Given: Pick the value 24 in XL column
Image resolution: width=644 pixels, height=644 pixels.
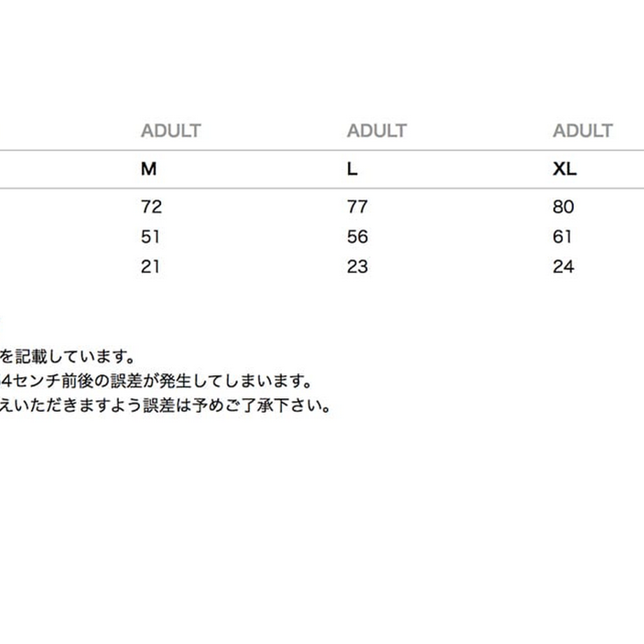Looking at the screenshot, I should 563,267.
